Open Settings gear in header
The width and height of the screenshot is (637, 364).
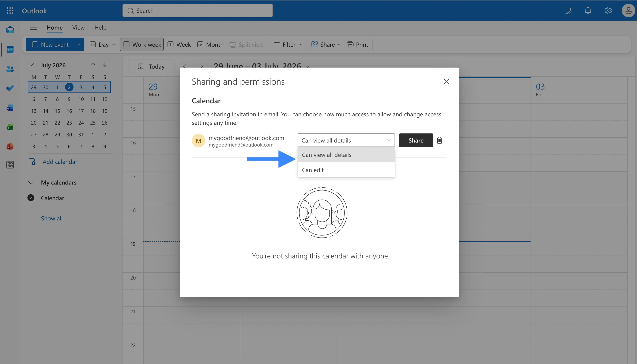(x=608, y=11)
